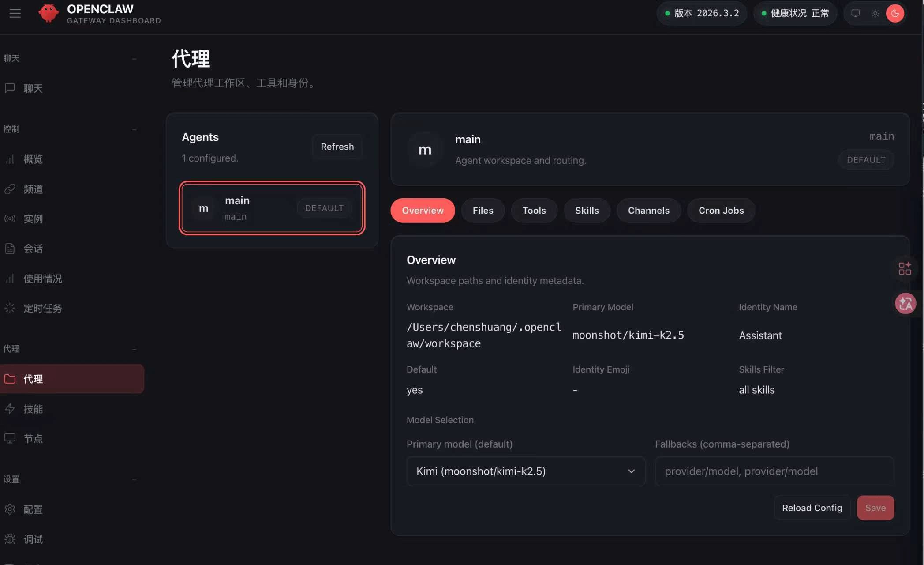The height and width of the screenshot is (565, 924).
Task: Click 'Workspace paths and identity metadata.' text
Action: tap(495, 280)
